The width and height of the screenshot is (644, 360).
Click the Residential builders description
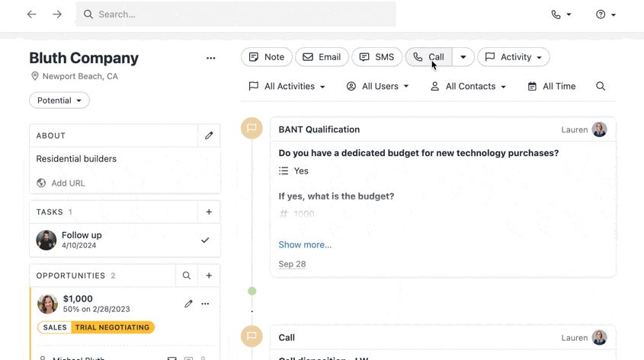pyautogui.click(x=76, y=158)
